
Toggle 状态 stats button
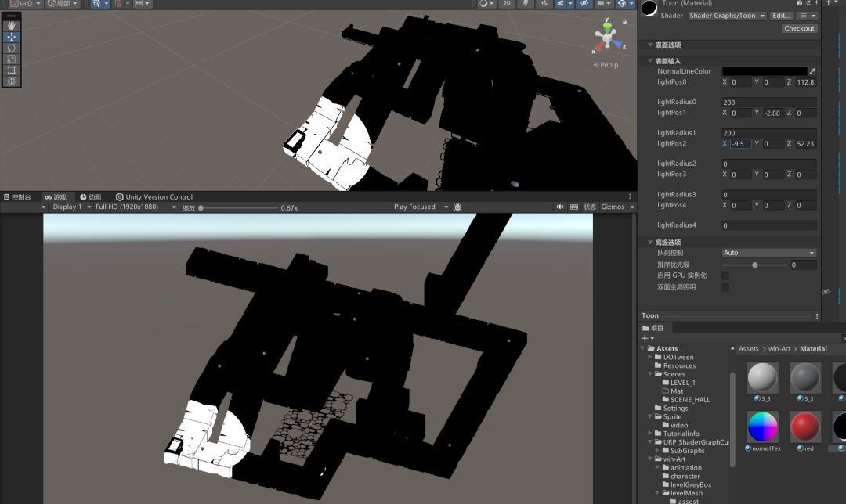[590, 207]
